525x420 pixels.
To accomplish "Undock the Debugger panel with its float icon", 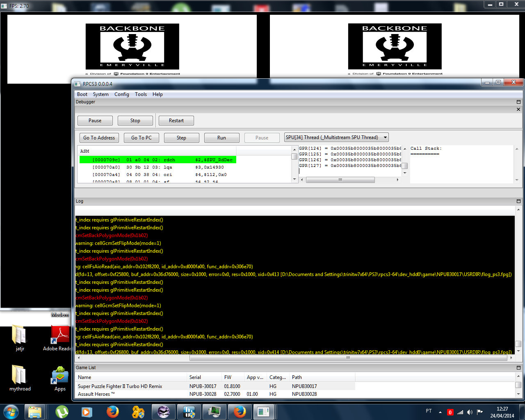I will [x=518, y=102].
